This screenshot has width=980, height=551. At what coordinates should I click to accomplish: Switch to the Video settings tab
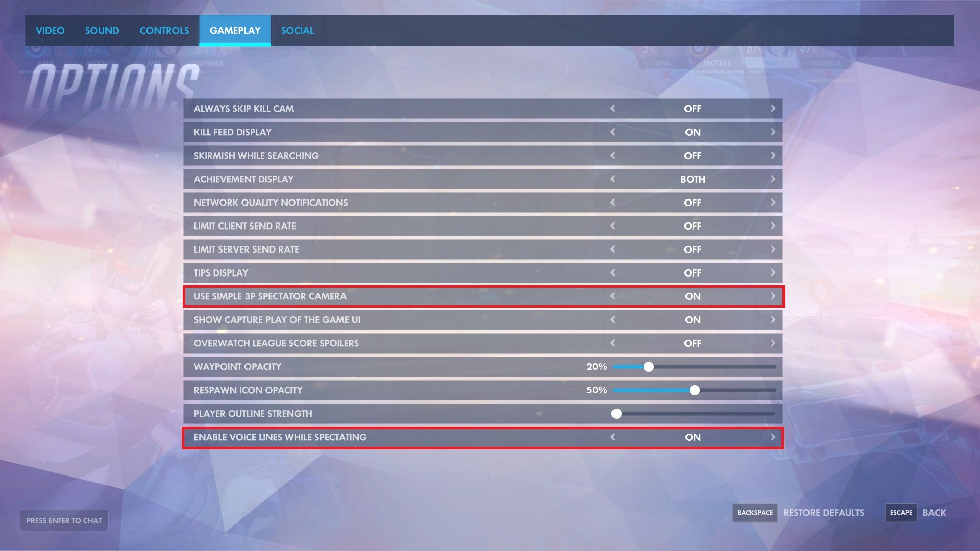[50, 30]
